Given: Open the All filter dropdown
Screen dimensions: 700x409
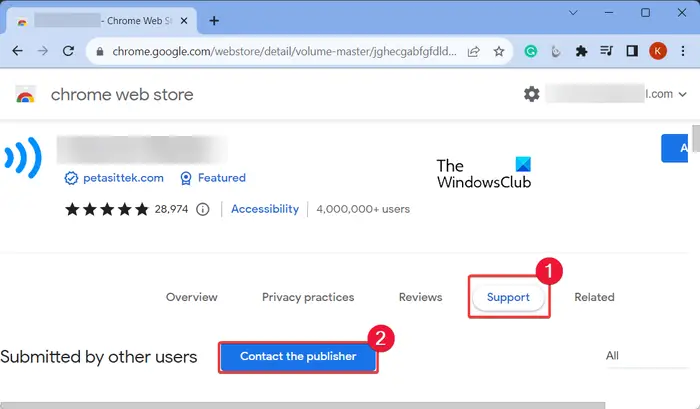Looking at the screenshot, I should [646, 356].
